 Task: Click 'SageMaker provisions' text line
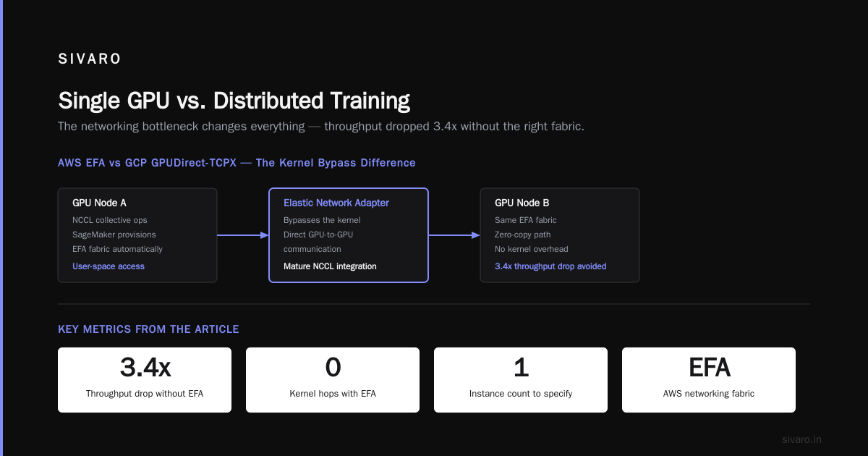point(114,235)
